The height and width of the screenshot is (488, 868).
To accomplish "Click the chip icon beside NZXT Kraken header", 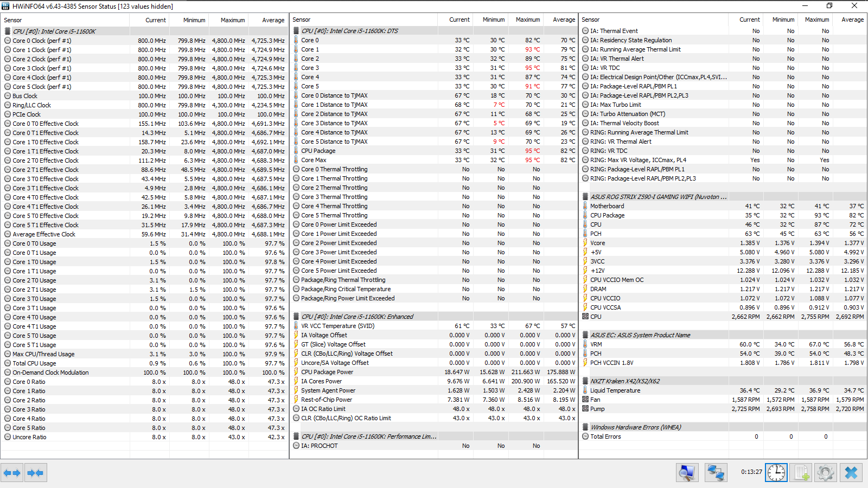I will (585, 381).
